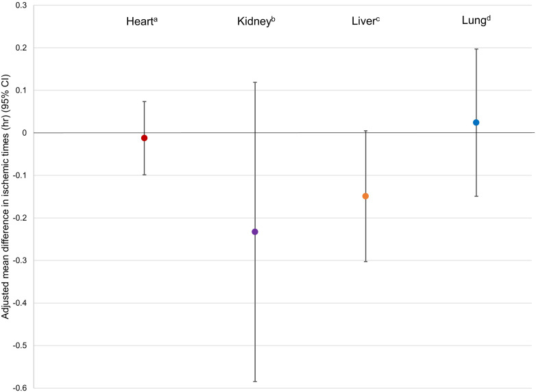Select the Liver column label
The image size is (536, 392).
point(365,21)
